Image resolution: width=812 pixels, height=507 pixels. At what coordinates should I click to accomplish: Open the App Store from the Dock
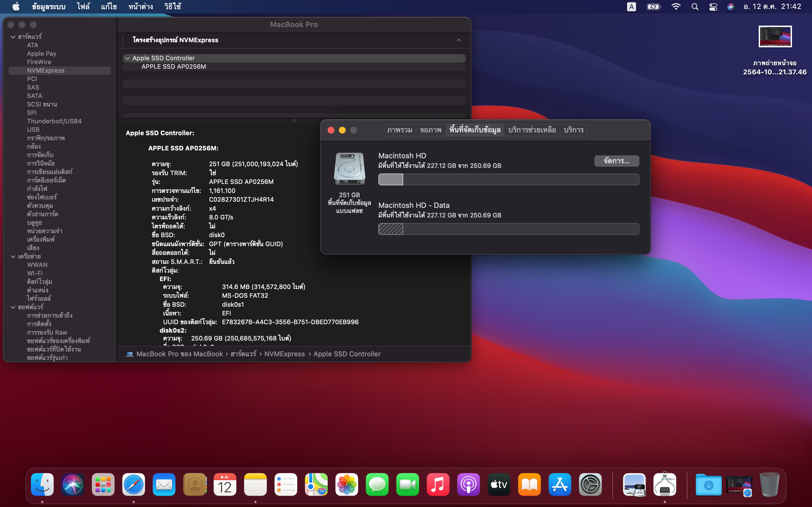click(x=560, y=484)
